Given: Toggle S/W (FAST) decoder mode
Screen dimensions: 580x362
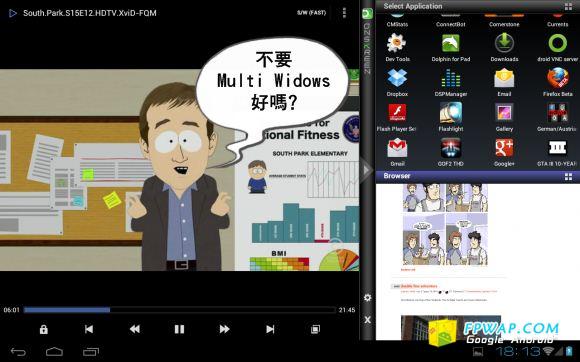Looking at the screenshot, I should tap(311, 13).
